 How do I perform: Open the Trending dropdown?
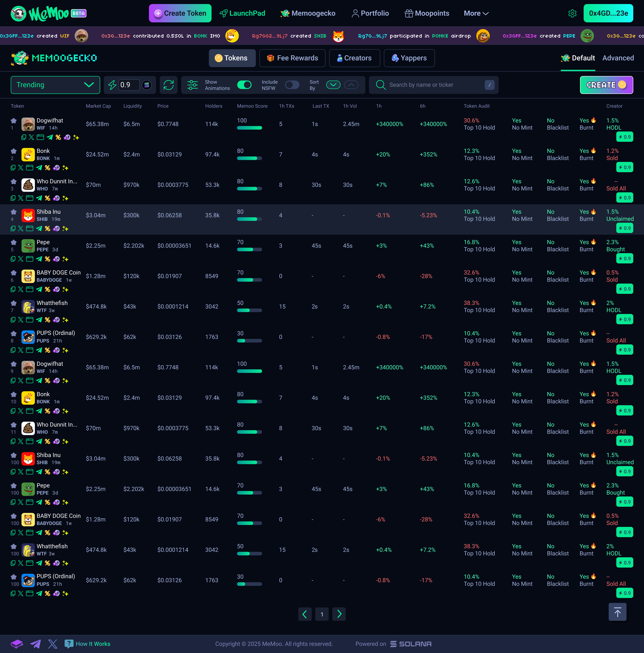[x=55, y=85]
